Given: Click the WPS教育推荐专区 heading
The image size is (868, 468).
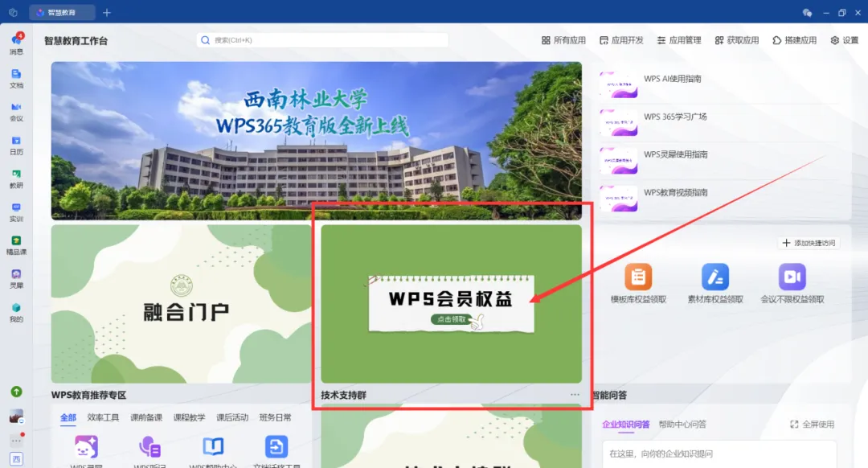Looking at the screenshot, I should click(x=89, y=395).
